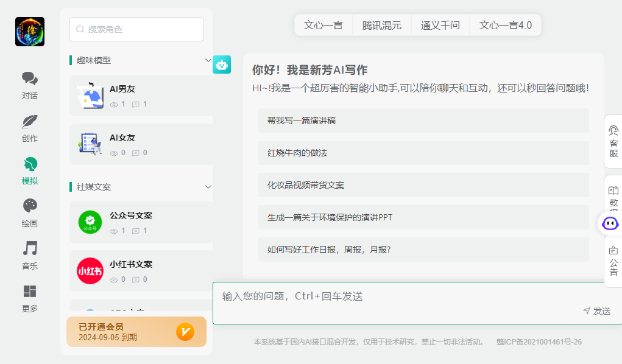
Task: Open the 创作 feather icon
Action: click(x=29, y=122)
